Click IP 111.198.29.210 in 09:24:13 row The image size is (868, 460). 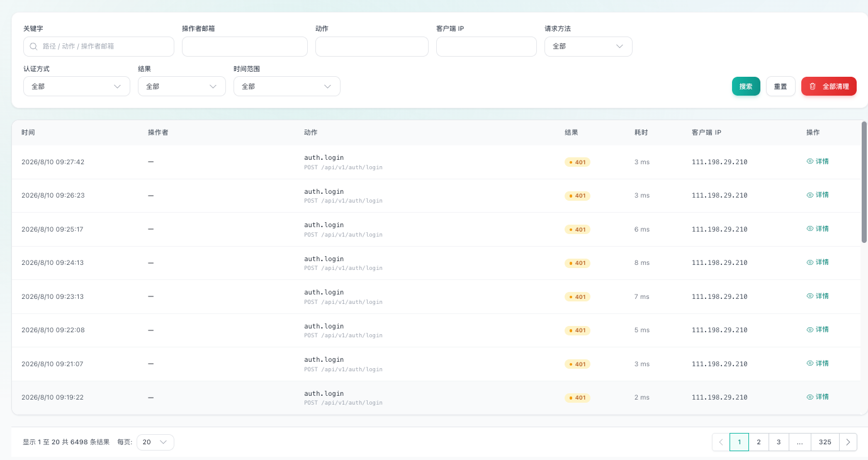[719, 263]
